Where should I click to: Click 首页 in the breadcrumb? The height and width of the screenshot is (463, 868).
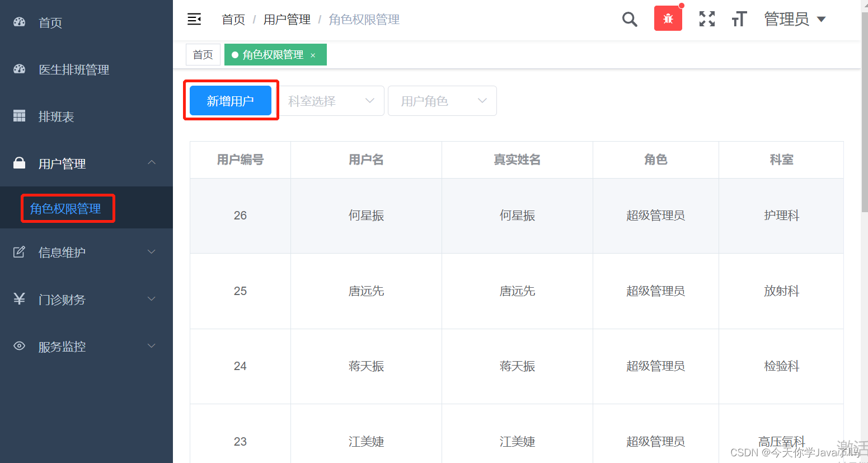click(x=233, y=20)
